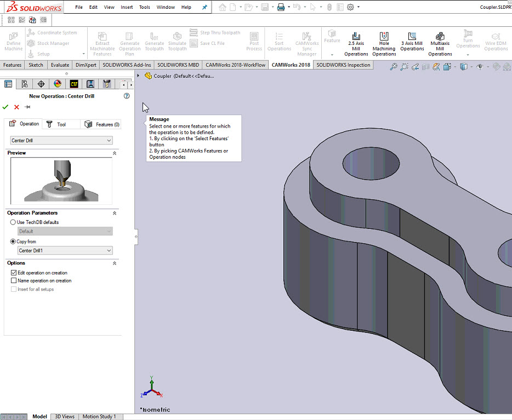Viewport: 512px width, 420px height.
Task: Click Generate Toolpath icon
Action: [x=154, y=36]
